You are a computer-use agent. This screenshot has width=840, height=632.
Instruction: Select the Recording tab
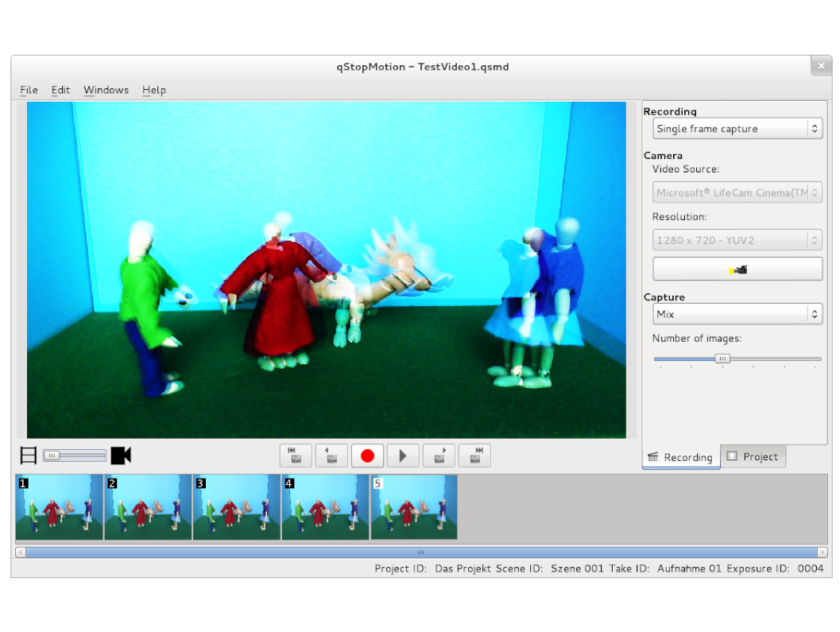[x=680, y=457]
